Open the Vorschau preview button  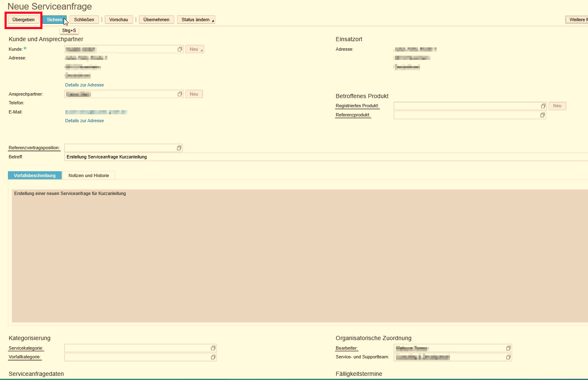click(119, 20)
